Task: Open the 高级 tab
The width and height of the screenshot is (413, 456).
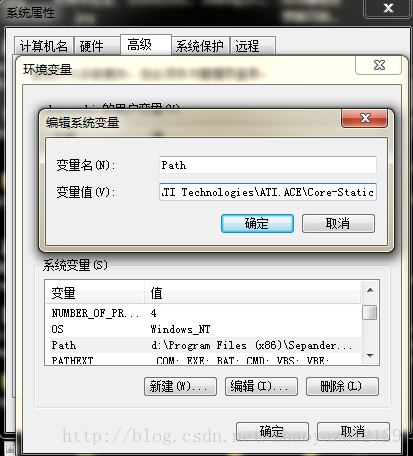Action: 145,45
